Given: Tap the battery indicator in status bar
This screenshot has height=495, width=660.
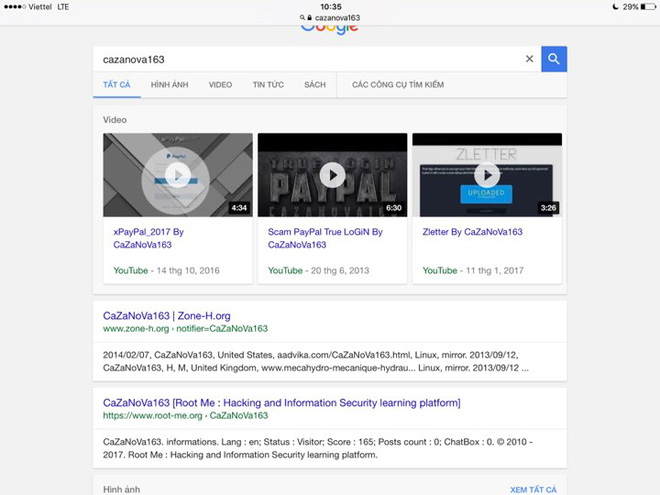Looking at the screenshot, I should [648, 7].
